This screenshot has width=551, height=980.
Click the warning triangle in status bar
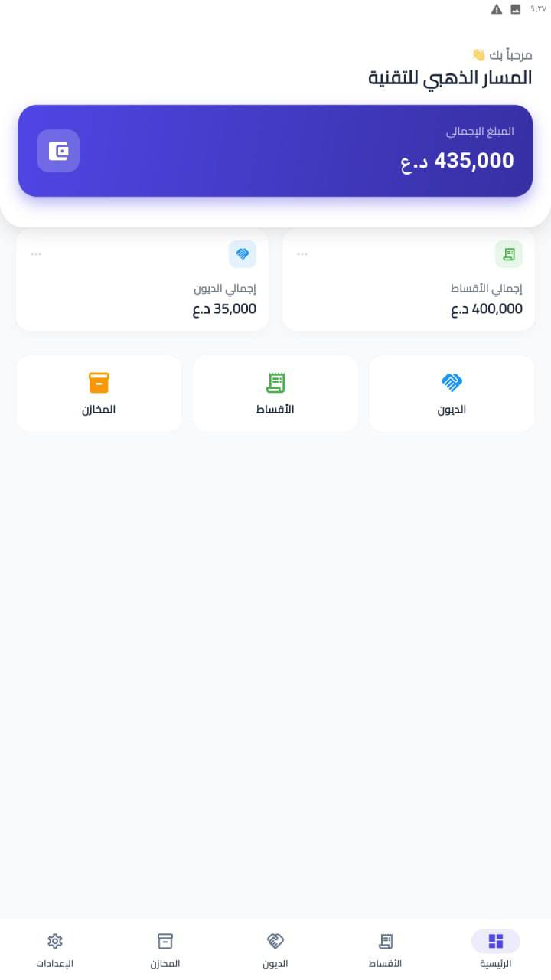pyautogui.click(x=497, y=9)
